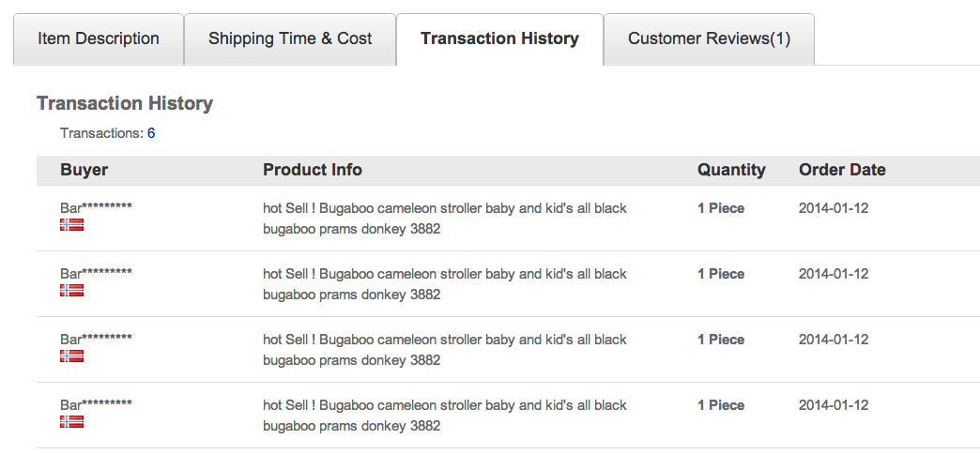Image resolution: width=980 pixels, height=454 pixels.
Task: Switch to Shipping Time & Cost tab
Action: point(290,38)
